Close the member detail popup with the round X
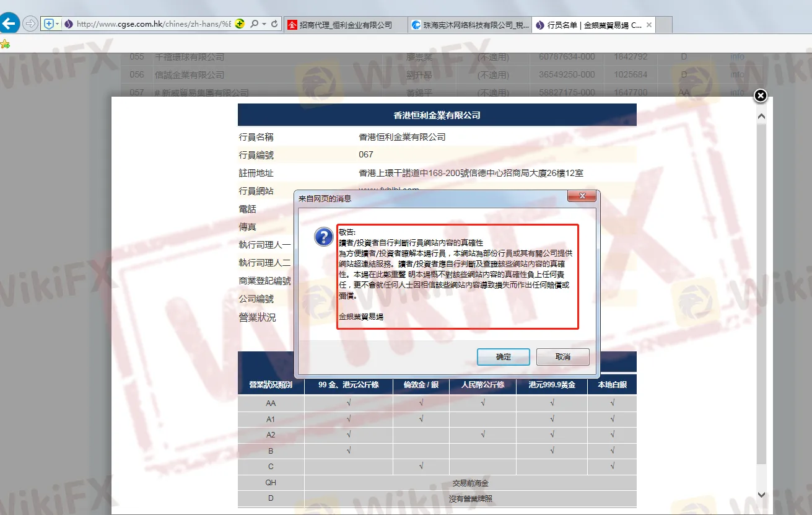The width and height of the screenshot is (812, 515). click(x=761, y=95)
